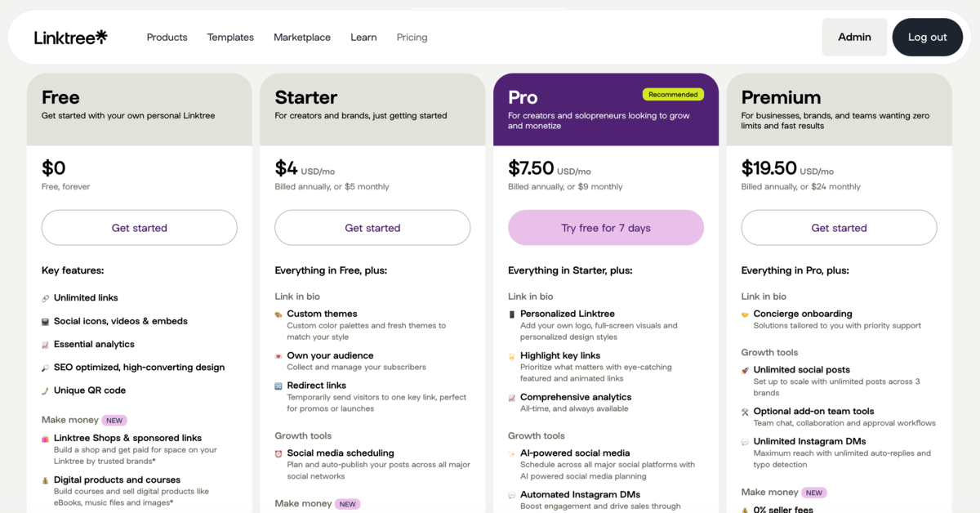This screenshot has height=513, width=980.
Task: Expand the Learn navigation menu
Action: [x=363, y=38]
